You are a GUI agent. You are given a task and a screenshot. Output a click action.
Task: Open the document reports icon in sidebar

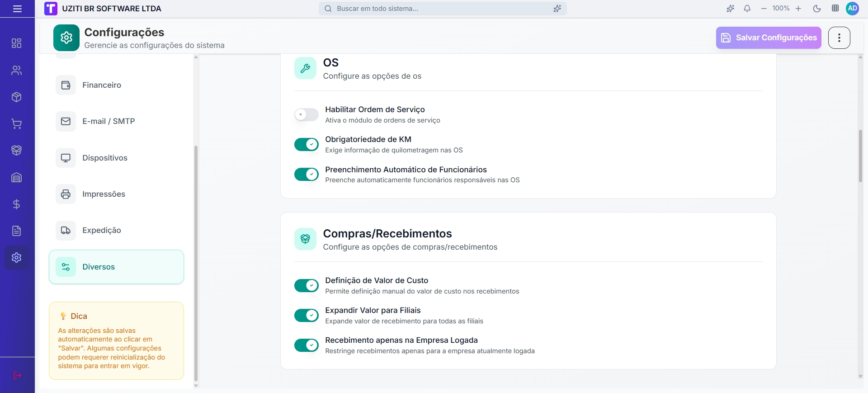pyautogui.click(x=17, y=231)
